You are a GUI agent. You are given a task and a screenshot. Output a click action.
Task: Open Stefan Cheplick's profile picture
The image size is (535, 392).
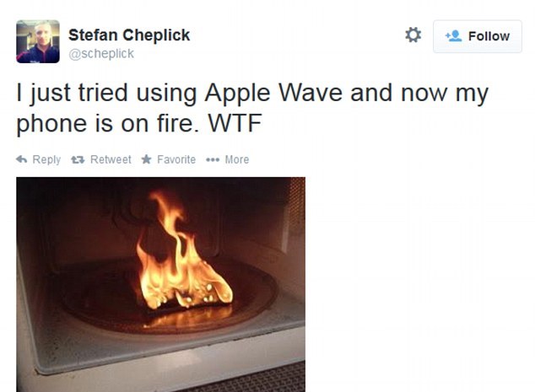tap(38, 41)
